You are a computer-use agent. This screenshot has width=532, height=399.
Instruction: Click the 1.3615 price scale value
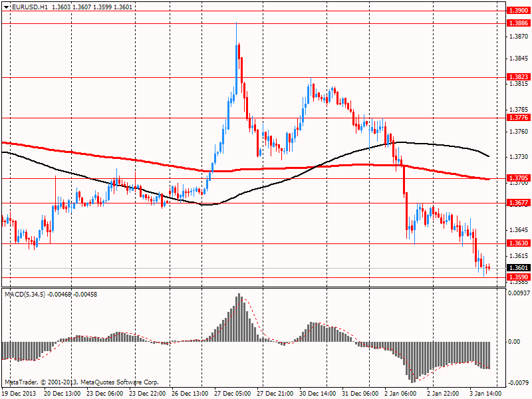pyautogui.click(x=519, y=256)
